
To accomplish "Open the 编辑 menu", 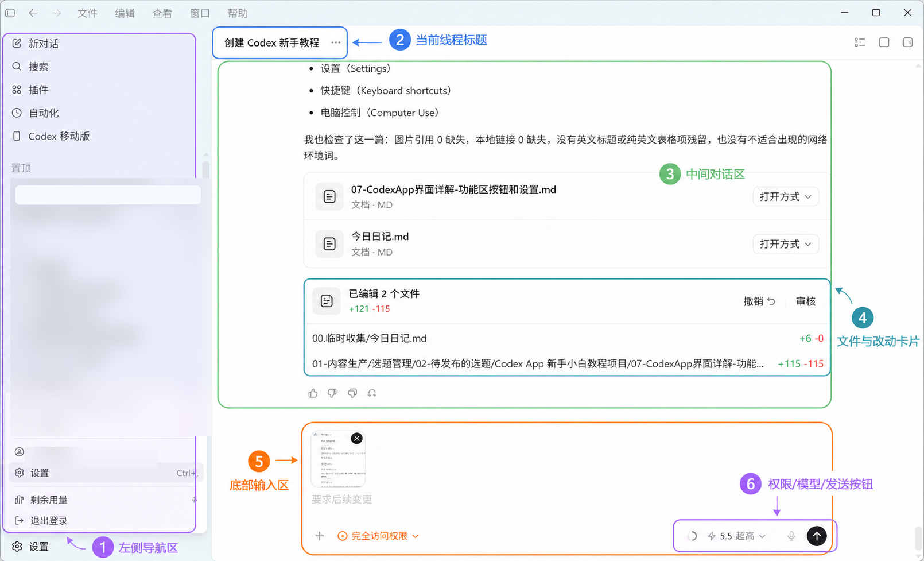I will [x=125, y=13].
